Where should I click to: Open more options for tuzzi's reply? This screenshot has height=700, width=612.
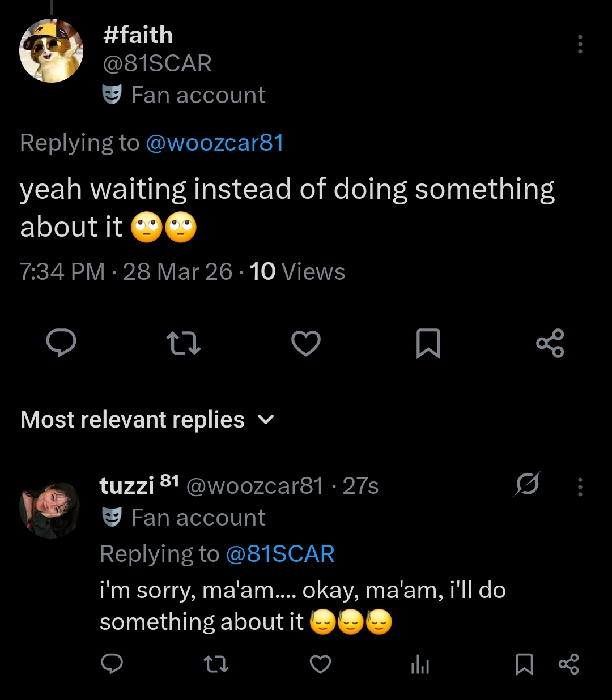coord(580,486)
